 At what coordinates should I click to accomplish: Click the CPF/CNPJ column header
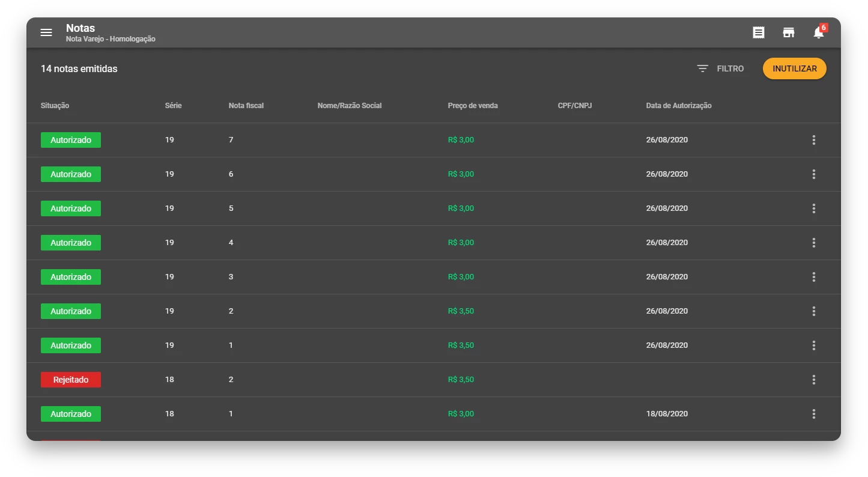click(x=575, y=106)
